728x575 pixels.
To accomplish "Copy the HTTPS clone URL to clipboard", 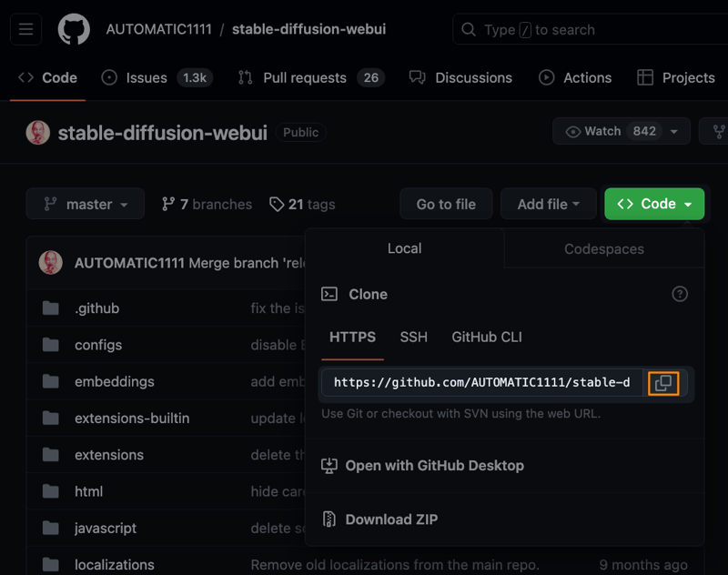I will coord(663,383).
